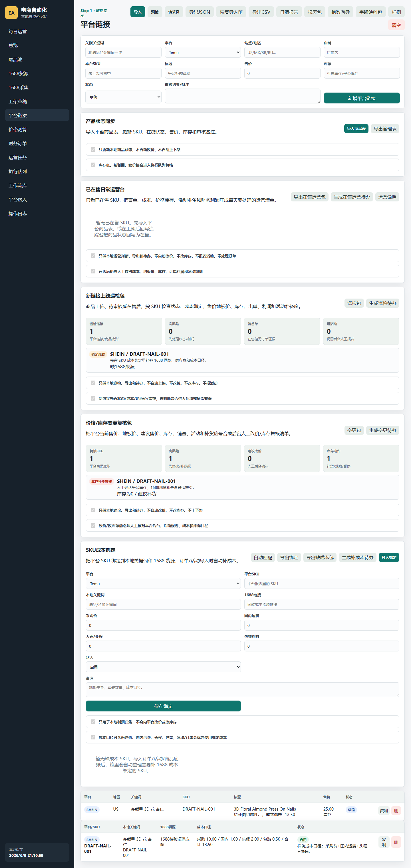Go to 总览 in the sidebar

click(x=37, y=45)
